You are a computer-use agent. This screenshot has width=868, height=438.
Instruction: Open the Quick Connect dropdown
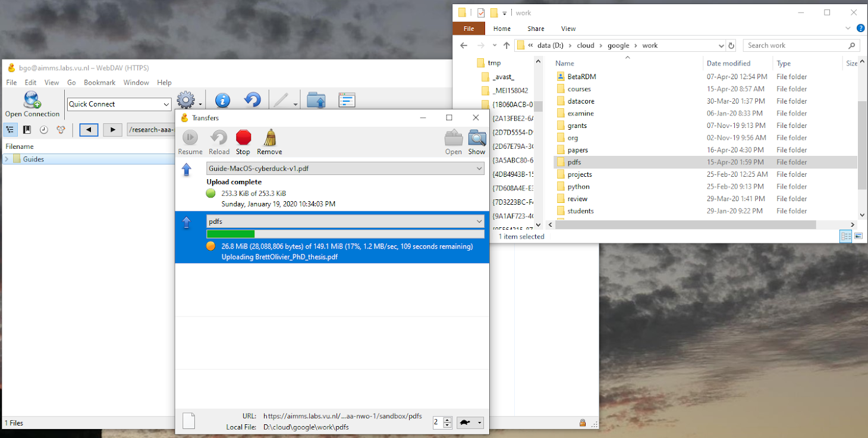166,104
